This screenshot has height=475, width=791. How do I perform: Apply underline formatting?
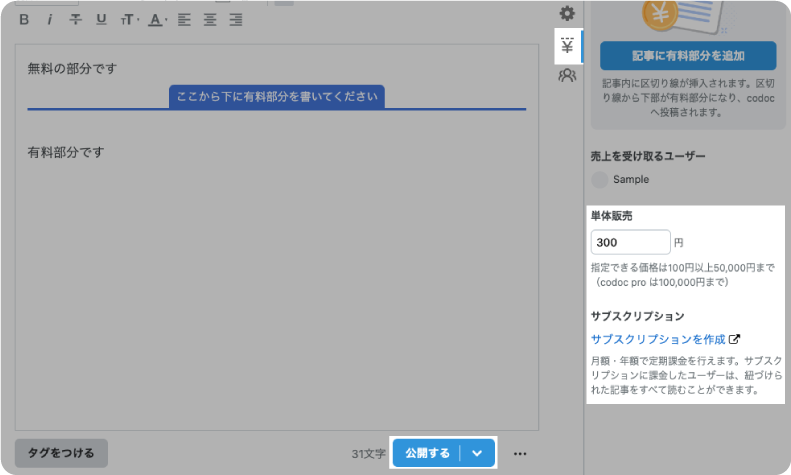click(101, 19)
